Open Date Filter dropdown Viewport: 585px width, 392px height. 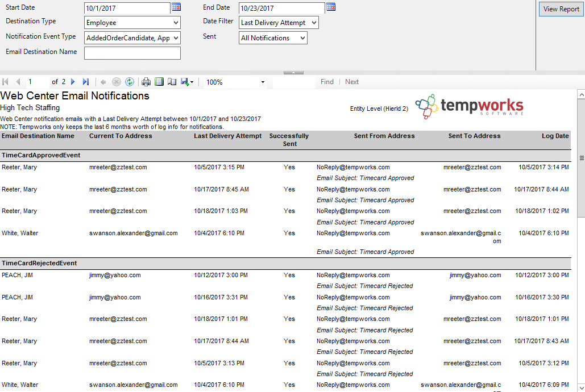pyautogui.click(x=279, y=22)
